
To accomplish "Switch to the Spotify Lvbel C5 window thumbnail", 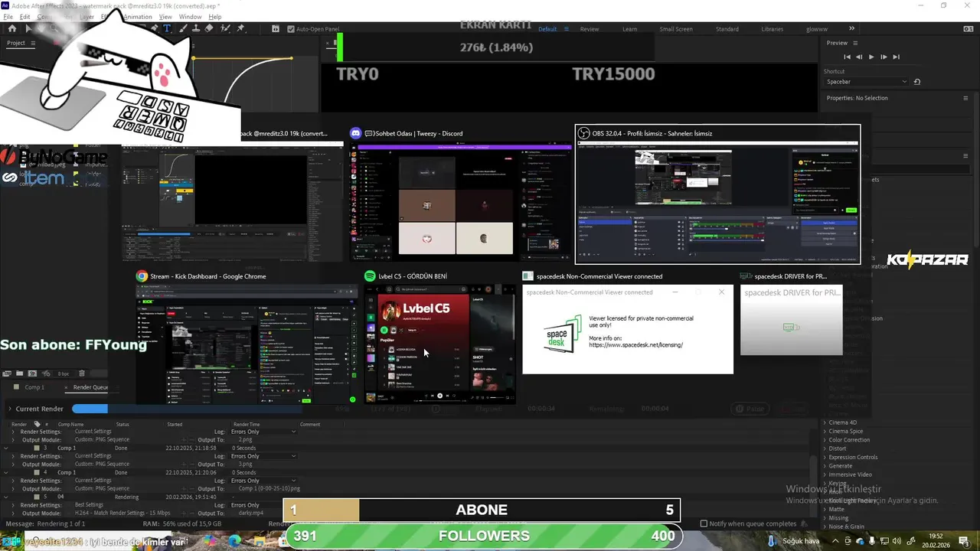I will [439, 337].
